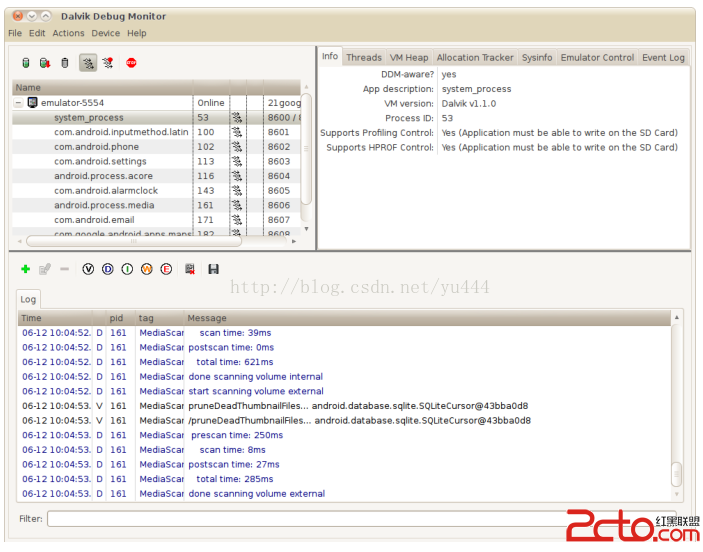Switch to the Threads tab
Viewport: 703px width, 552px height.
tap(364, 57)
